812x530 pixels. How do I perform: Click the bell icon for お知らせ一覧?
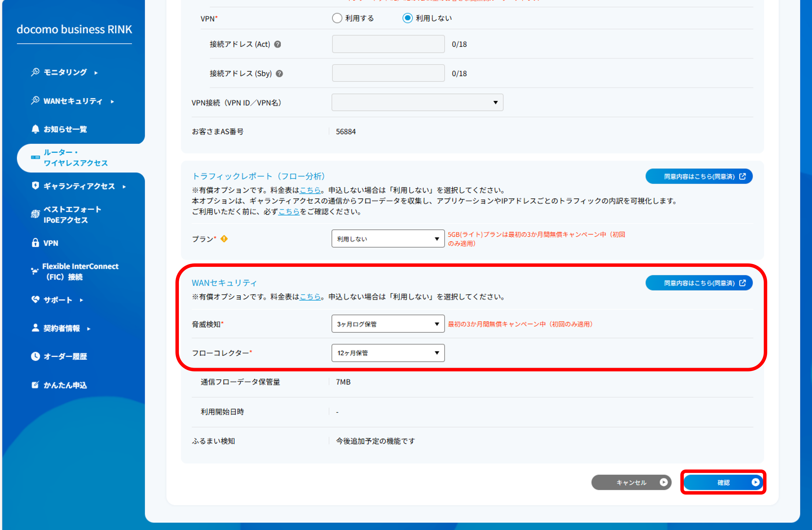point(35,129)
